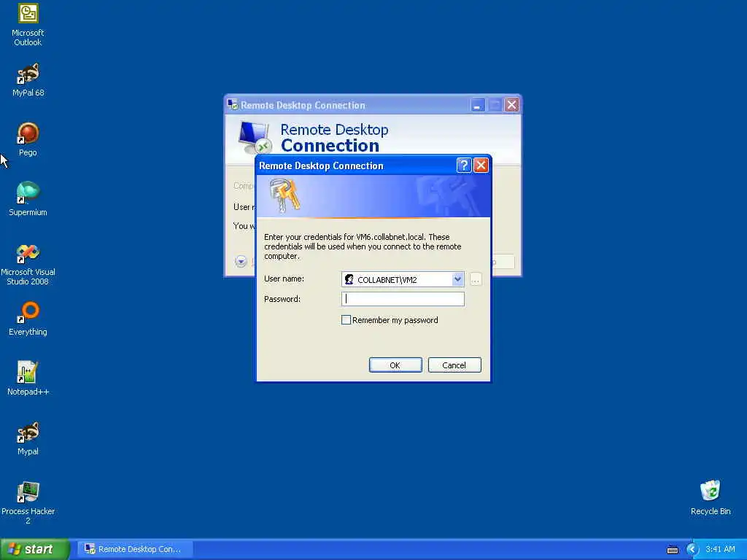Click the title bar icon of background Remote Desktop window
Image resolution: width=747 pixels, height=560 pixels.
click(233, 105)
